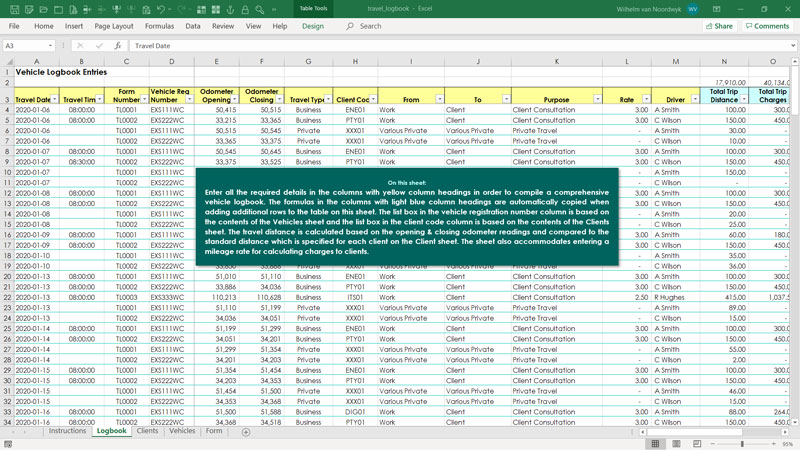Image resolution: width=800 pixels, height=450 pixels.
Task: Open the From column filter dropdown
Action: pos(439,99)
